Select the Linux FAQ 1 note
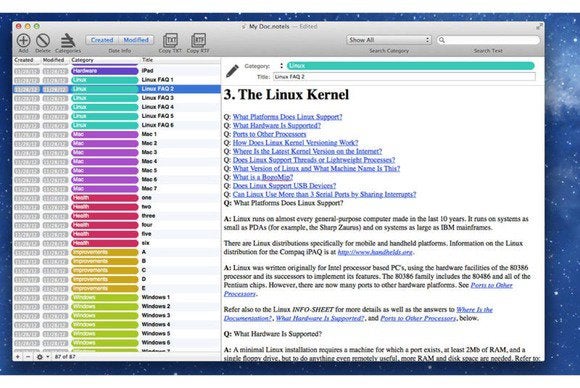 [x=117, y=80]
